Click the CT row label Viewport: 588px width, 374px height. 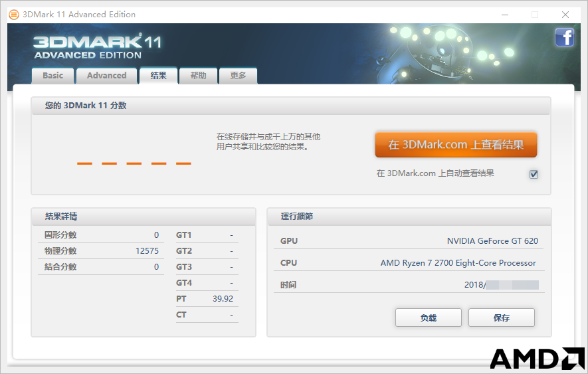click(181, 315)
